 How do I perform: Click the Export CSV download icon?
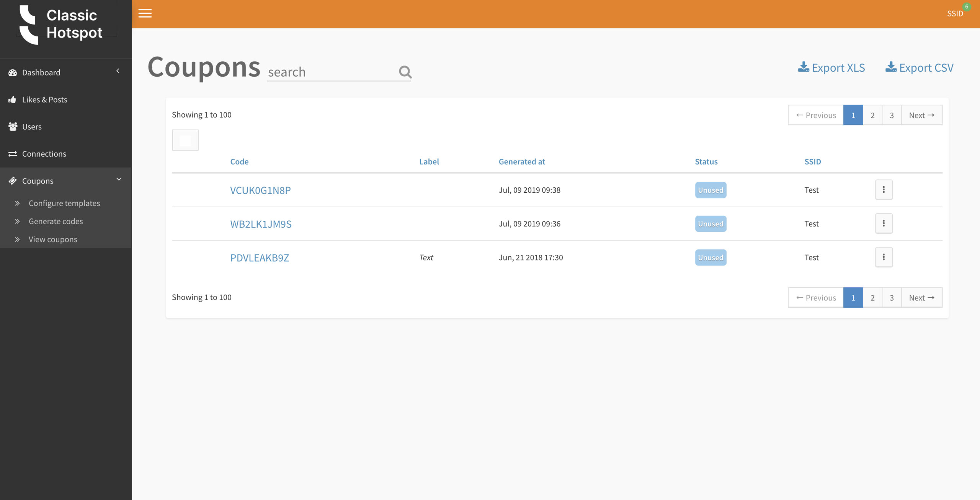890,67
